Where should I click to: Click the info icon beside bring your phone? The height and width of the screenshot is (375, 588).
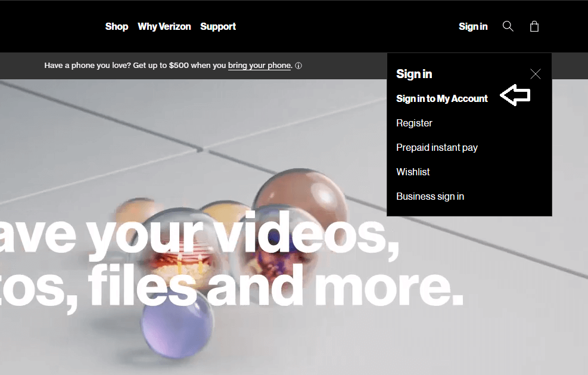(298, 66)
